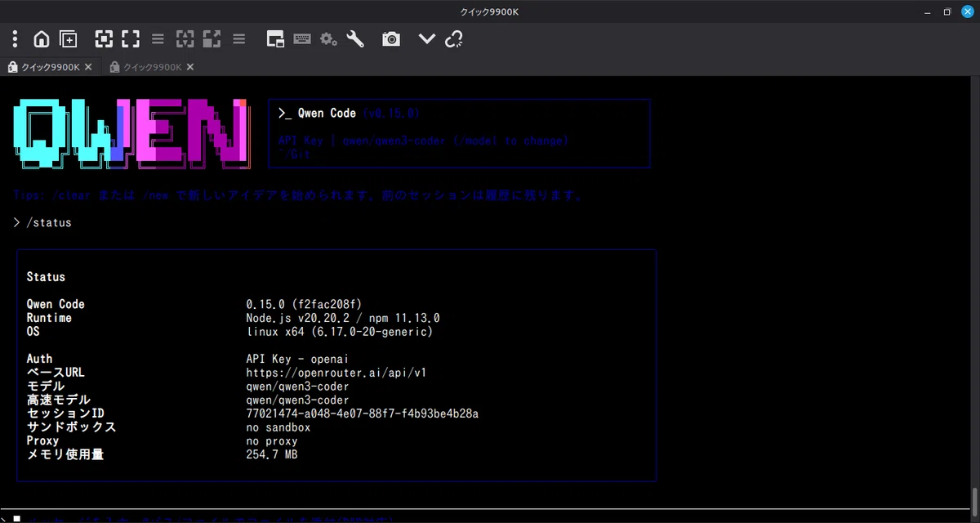The height and width of the screenshot is (523, 980).
Task: Maximize the Remmina window from title bar
Action: (947, 11)
